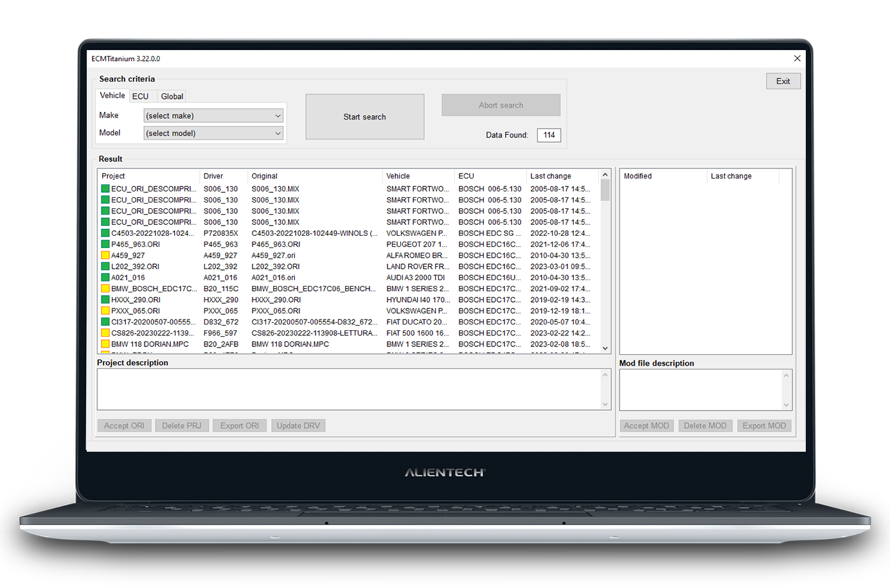Click green icon beside C4503-20221028 project
890x588 pixels.
105,233
